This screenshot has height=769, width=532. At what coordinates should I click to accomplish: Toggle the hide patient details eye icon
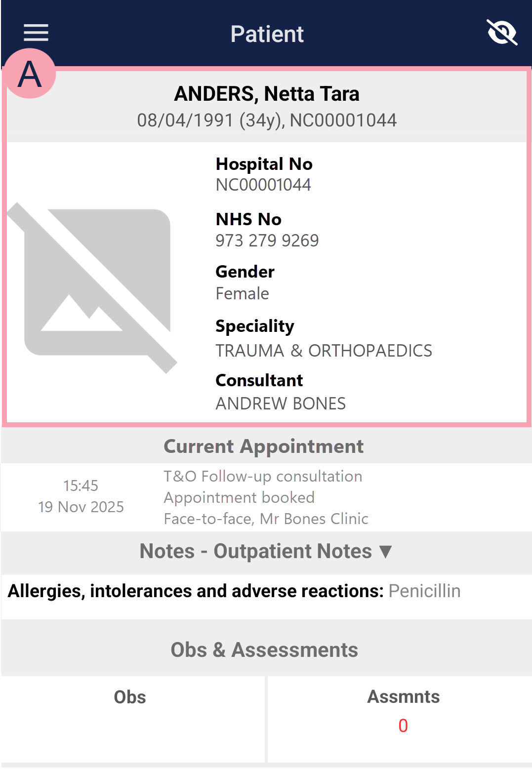(x=501, y=33)
